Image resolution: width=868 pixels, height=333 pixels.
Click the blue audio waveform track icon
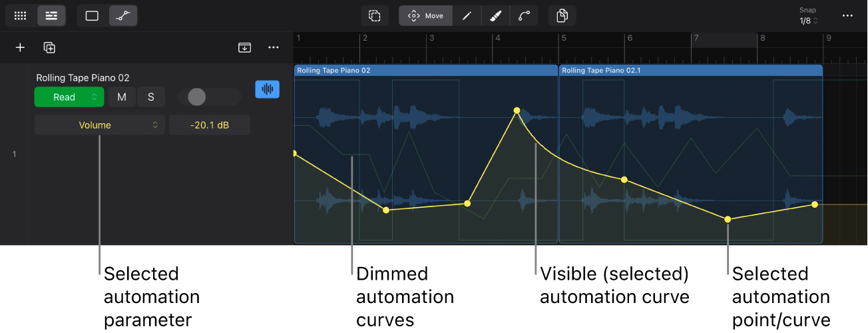tap(268, 89)
